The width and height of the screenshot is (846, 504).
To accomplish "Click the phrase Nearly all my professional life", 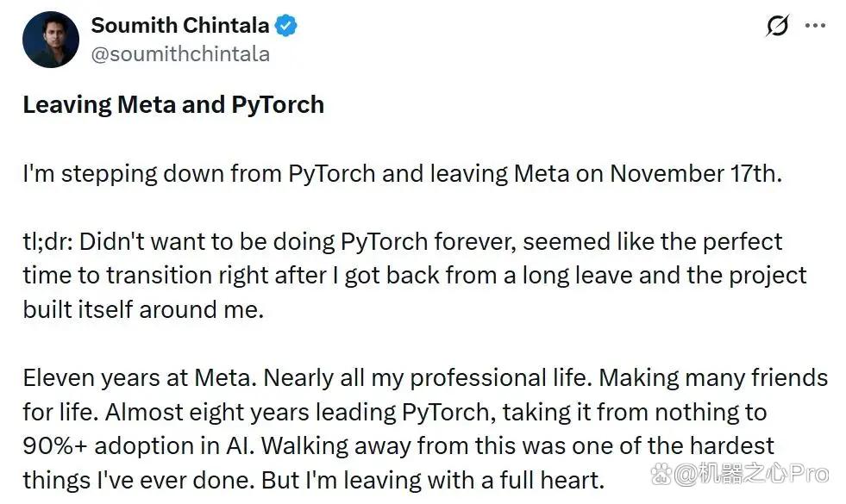I will [429, 378].
